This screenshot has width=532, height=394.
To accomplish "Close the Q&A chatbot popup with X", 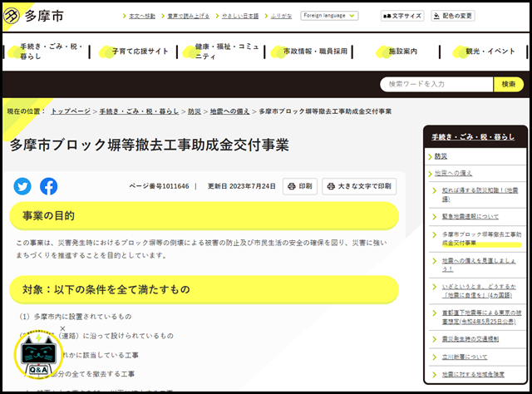I will (x=62, y=330).
